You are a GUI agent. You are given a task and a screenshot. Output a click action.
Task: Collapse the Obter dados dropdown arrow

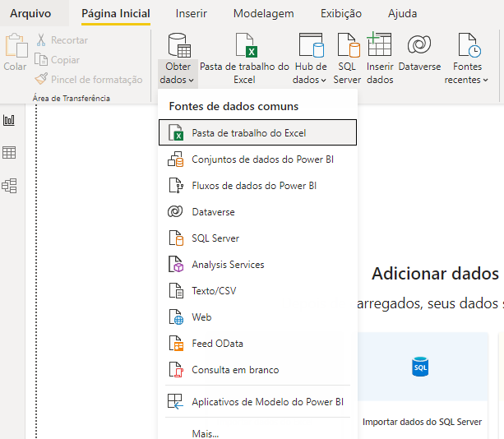(x=192, y=80)
